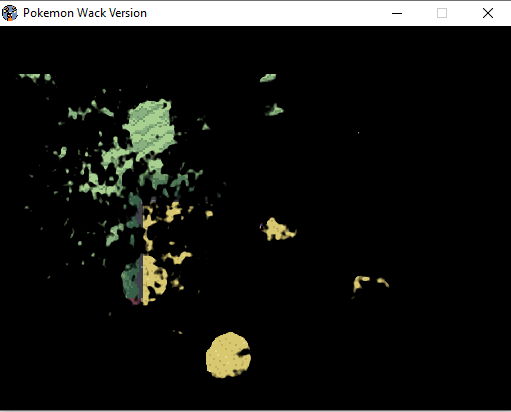
Task: Click the yellow squiggle above the yellow half-circle
Action: coord(178,257)
